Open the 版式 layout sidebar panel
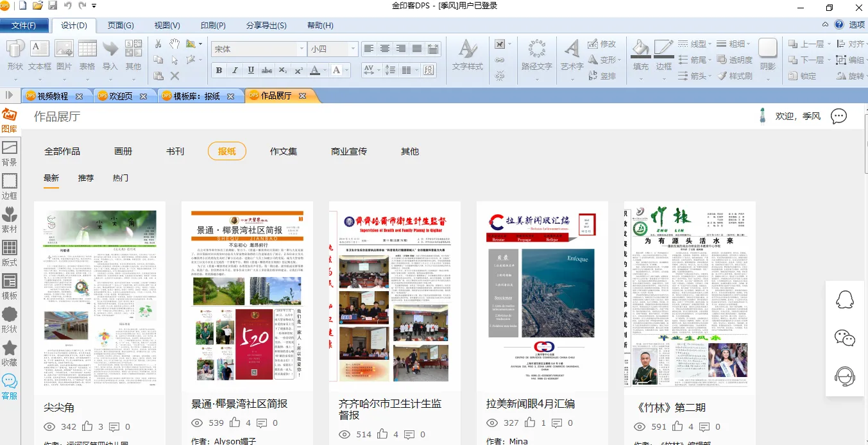The height and width of the screenshot is (445, 868). 10,253
